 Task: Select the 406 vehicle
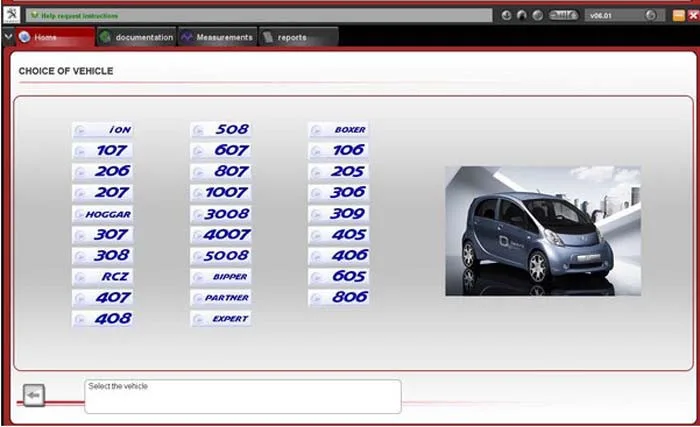coord(338,256)
